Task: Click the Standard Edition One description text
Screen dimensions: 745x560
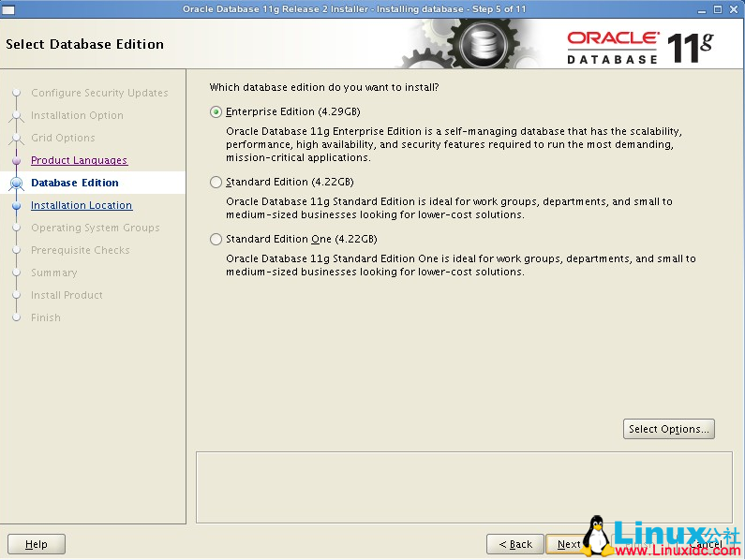Action: point(461,265)
